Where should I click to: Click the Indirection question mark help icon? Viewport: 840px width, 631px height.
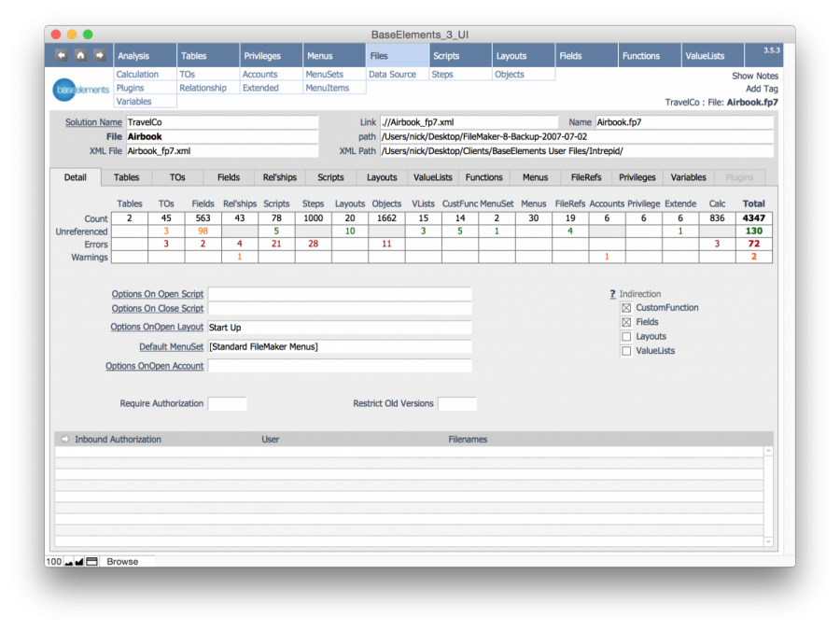coord(612,294)
